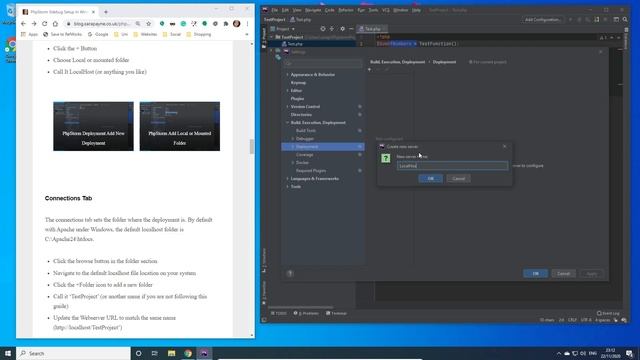
Task: Open Settings help question mark button
Action: [x=290, y=273]
